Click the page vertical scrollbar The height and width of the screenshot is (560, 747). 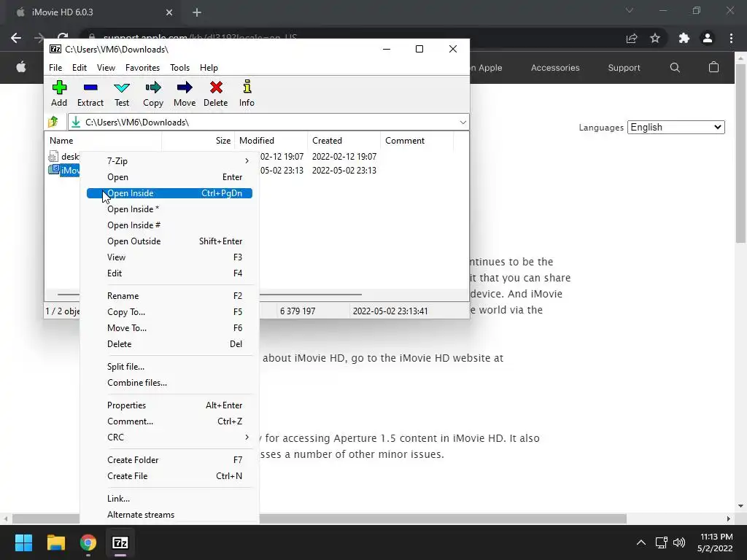740,155
